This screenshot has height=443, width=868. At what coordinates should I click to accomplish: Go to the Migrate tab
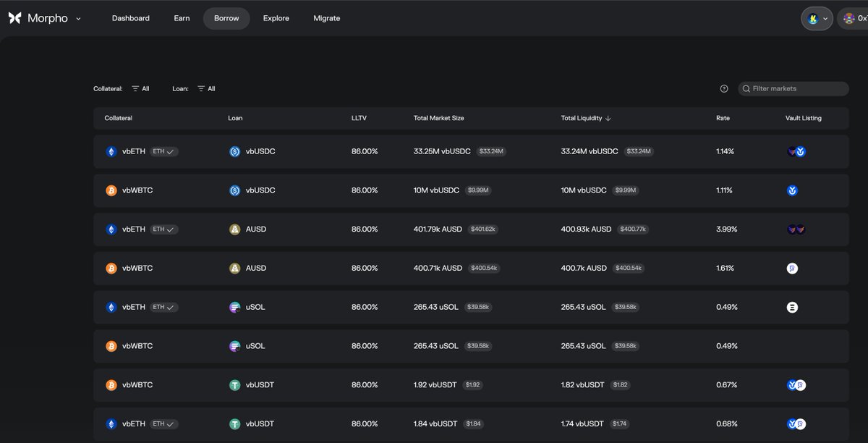[x=326, y=18]
